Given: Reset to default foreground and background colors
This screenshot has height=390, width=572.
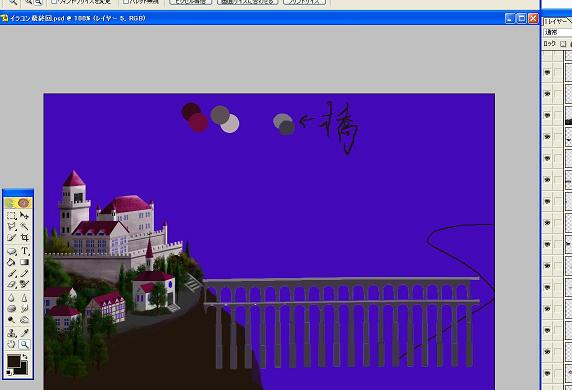Looking at the screenshot, I should pyautogui.click(x=9, y=372).
